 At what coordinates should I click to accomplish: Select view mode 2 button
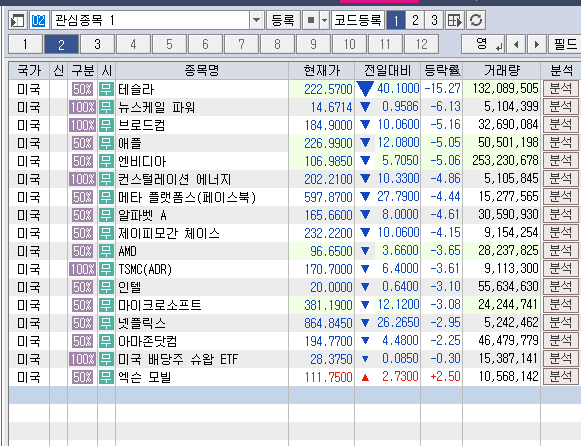415,20
